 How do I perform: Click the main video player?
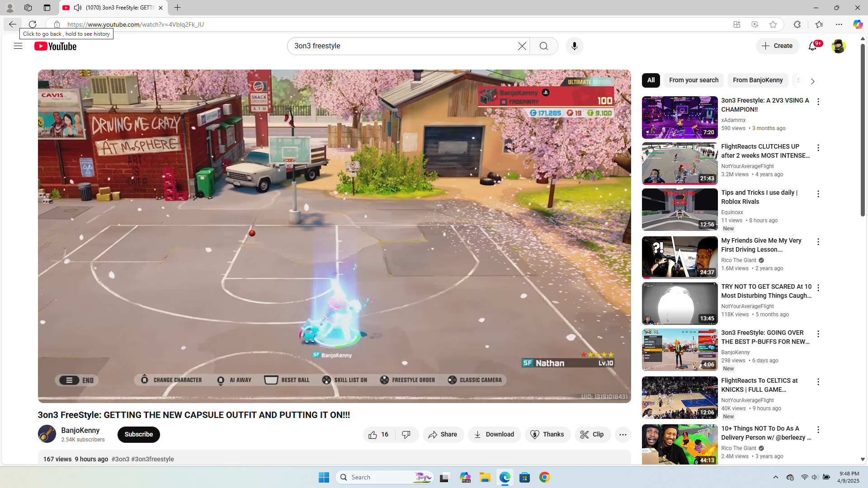334,236
